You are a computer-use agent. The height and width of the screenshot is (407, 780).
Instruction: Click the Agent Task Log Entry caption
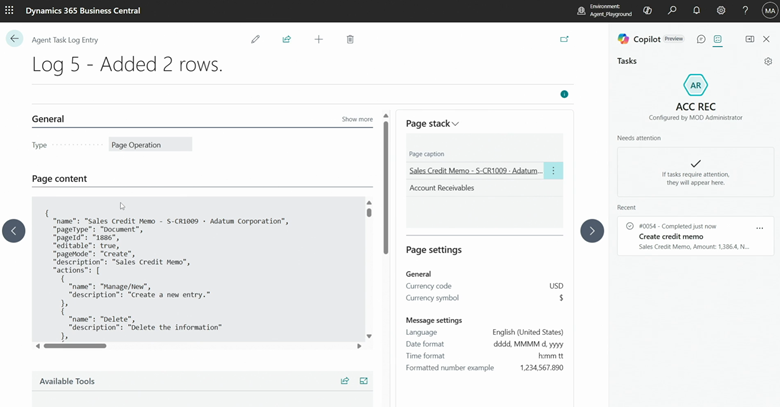[65, 40]
